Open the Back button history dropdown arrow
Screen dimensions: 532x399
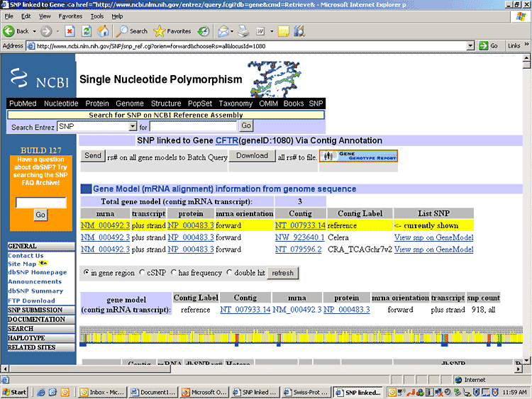[34, 31]
